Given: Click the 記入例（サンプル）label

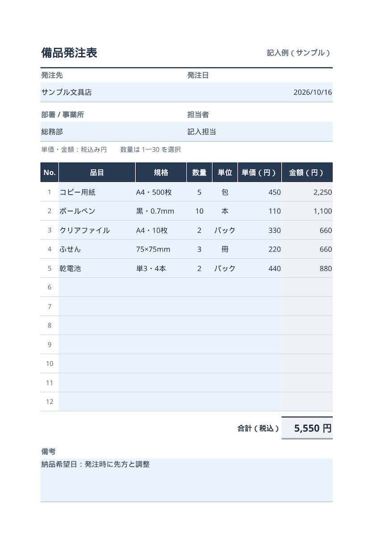Looking at the screenshot, I should tap(299, 53).
